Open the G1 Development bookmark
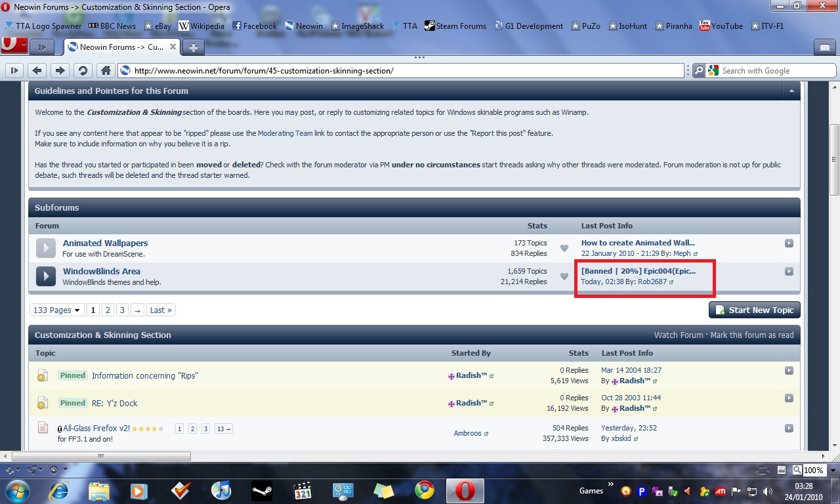This screenshot has height=504, width=840. point(528,26)
